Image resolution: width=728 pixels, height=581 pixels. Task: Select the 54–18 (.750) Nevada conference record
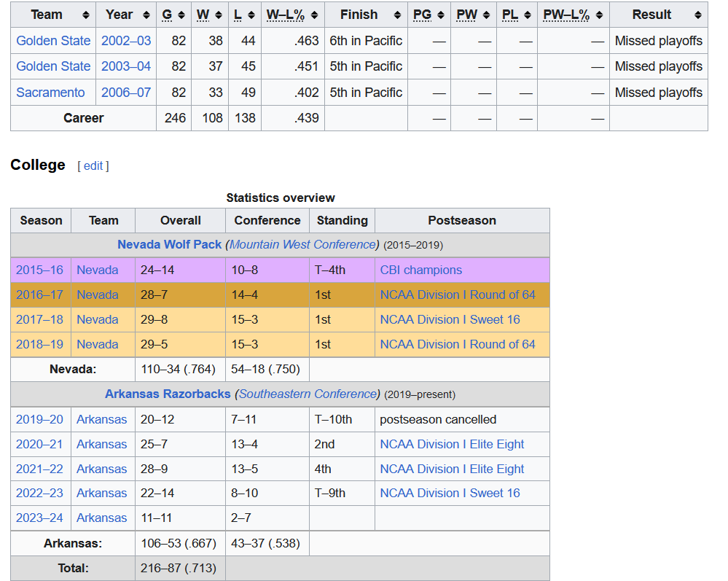click(x=267, y=369)
